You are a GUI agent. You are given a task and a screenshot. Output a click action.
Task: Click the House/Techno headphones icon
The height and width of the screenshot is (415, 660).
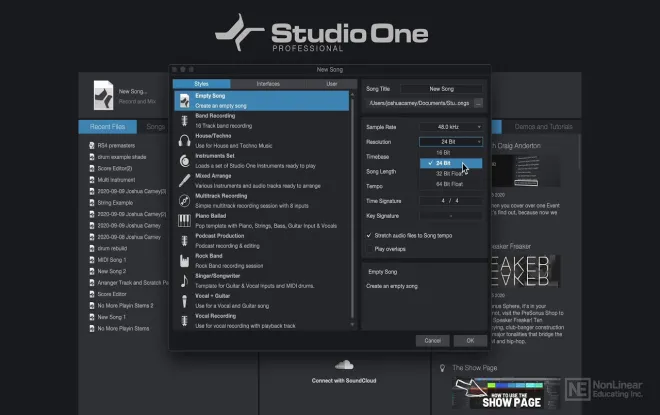click(184, 141)
